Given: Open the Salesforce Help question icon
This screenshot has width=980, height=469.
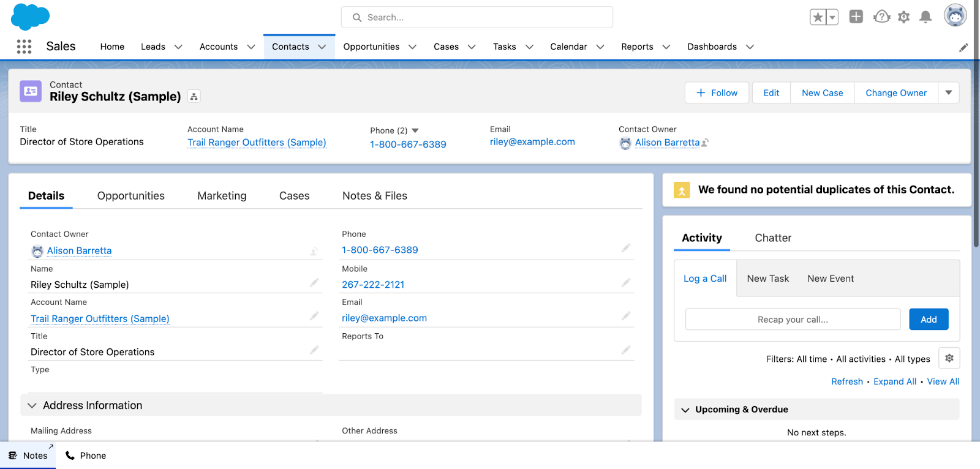Looking at the screenshot, I should click(x=881, y=17).
